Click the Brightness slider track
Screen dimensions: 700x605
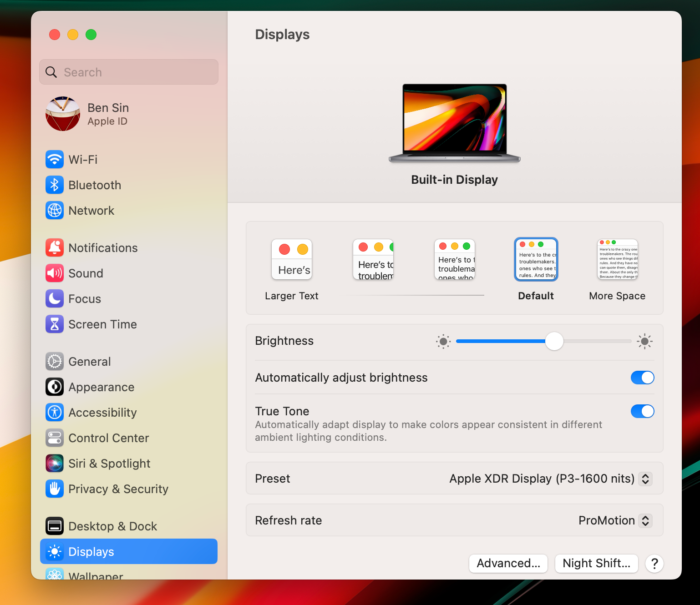(544, 341)
